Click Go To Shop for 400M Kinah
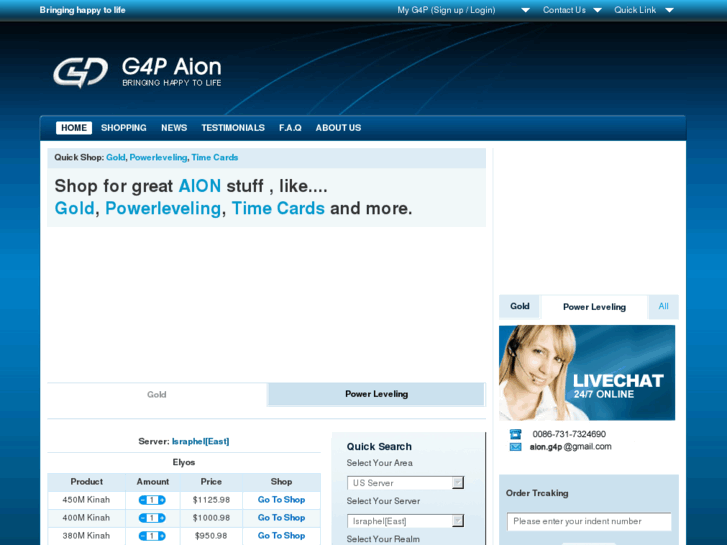Image resolution: width=727 pixels, height=545 pixels. pos(281,518)
